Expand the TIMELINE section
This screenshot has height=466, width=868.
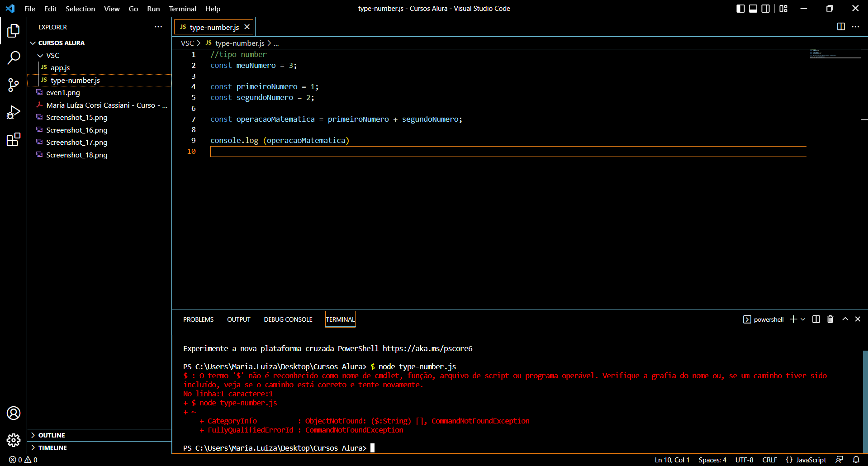click(100, 448)
